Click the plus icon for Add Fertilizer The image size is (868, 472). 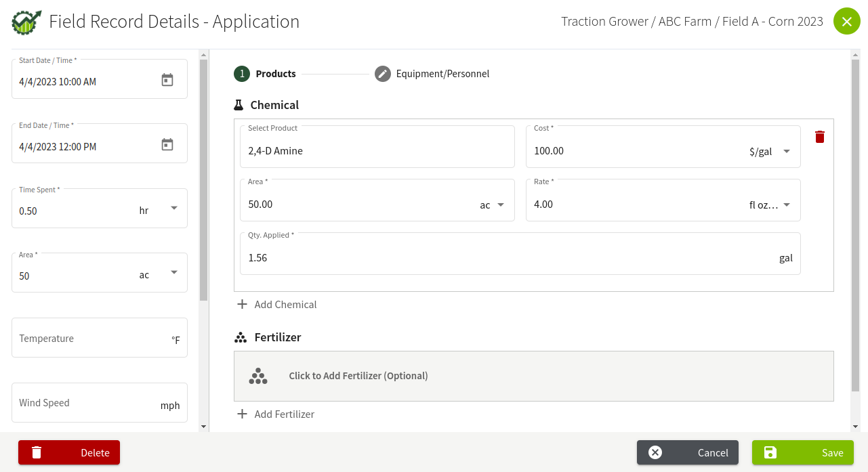(x=242, y=414)
